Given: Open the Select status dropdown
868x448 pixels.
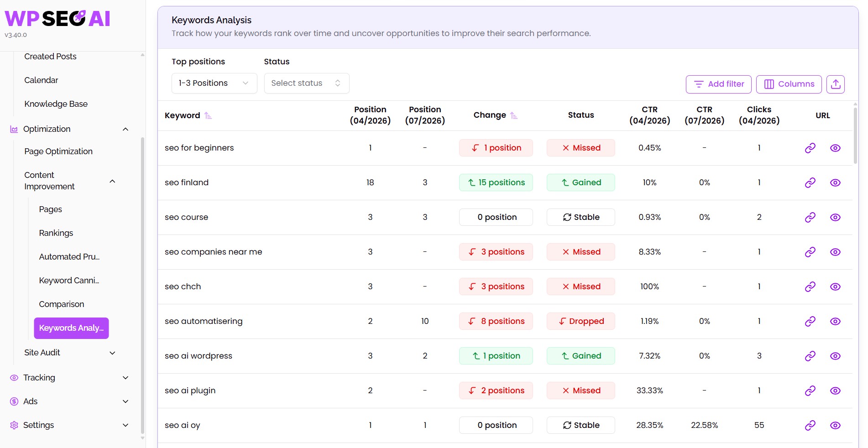Looking at the screenshot, I should click(x=307, y=83).
